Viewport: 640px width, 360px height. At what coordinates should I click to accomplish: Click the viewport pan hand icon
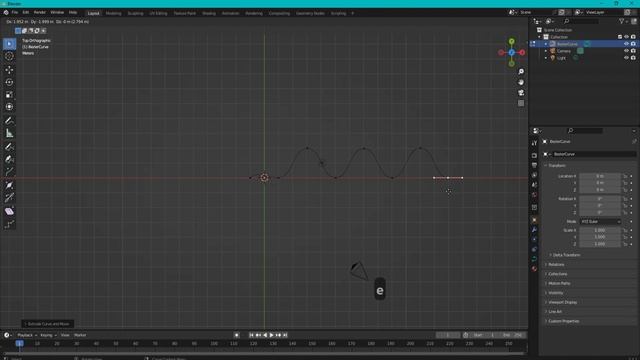click(x=521, y=82)
